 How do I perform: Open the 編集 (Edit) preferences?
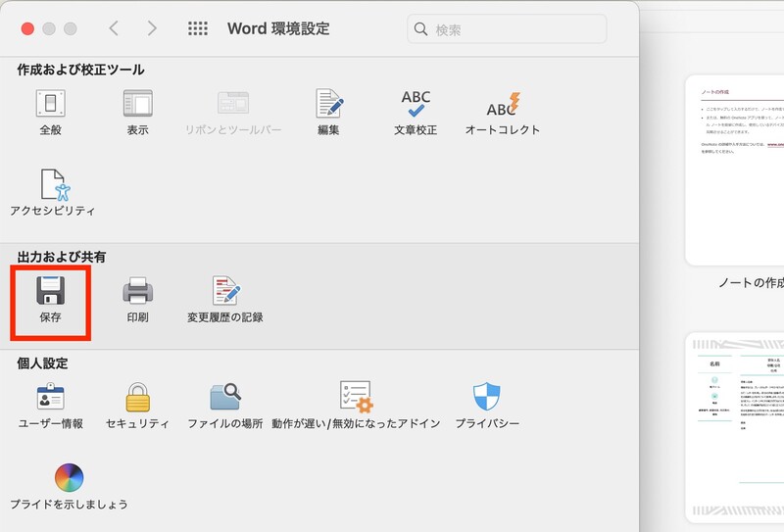click(x=329, y=112)
